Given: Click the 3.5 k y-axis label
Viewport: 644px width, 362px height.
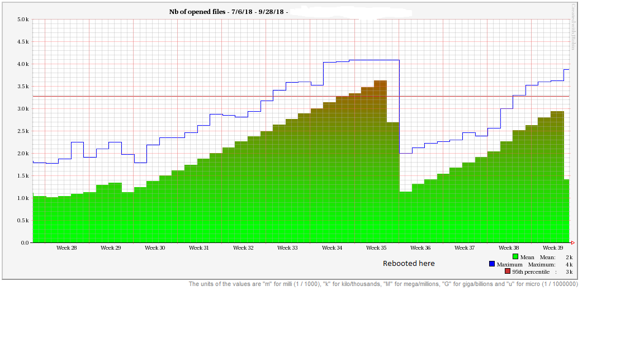Looking at the screenshot, I should [23, 87].
